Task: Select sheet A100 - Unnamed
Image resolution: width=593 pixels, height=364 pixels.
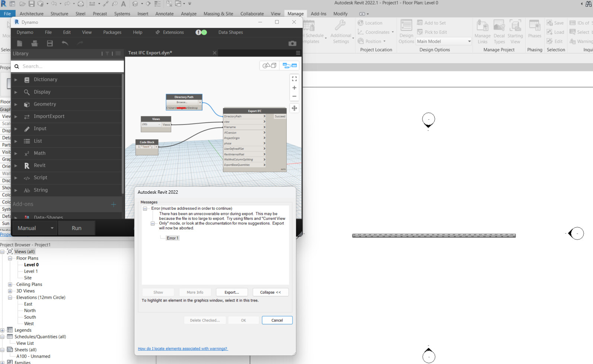Action: 33,356
